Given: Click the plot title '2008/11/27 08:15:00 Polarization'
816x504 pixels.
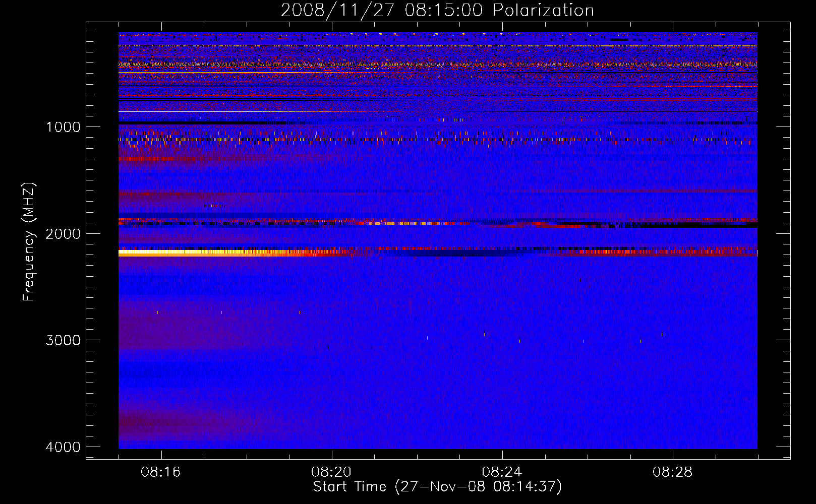Looking at the screenshot, I should 437,10.
